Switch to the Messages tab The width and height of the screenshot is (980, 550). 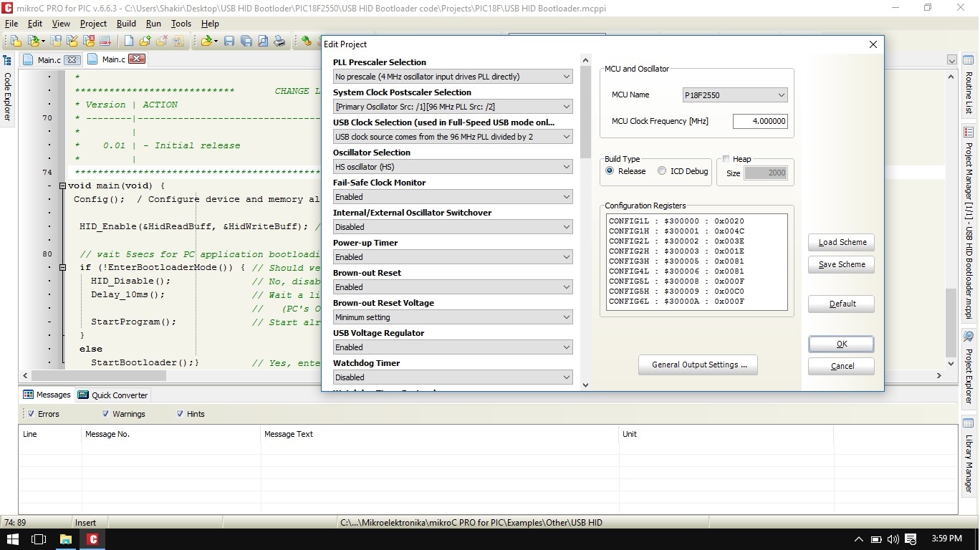point(47,395)
